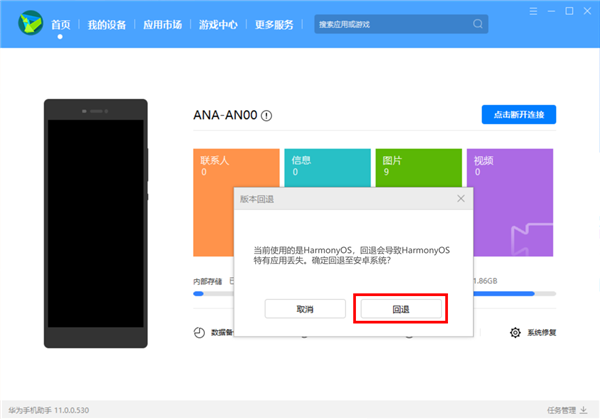Close the 版本回退 dialog
This screenshot has height=419, width=600.
click(x=460, y=199)
